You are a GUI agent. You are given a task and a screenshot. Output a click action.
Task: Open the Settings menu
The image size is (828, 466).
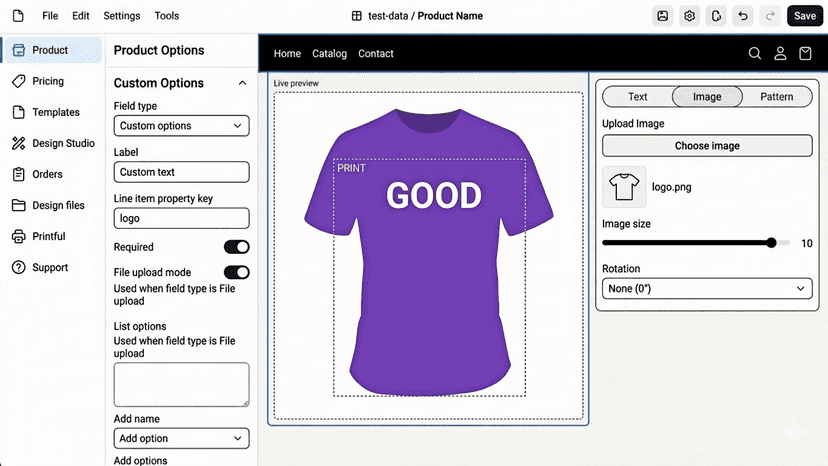tap(121, 16)
